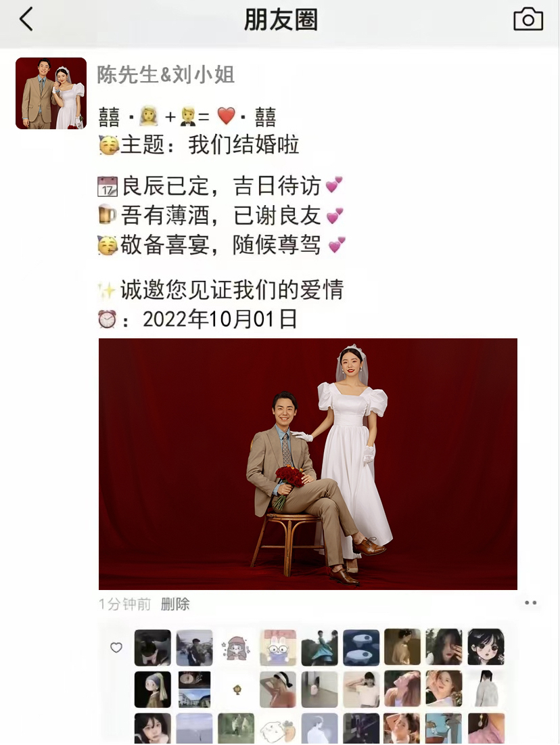
Task: Tap the 1分钟前 timestamp
Action: pyautogui.click(x=124, y=604)
